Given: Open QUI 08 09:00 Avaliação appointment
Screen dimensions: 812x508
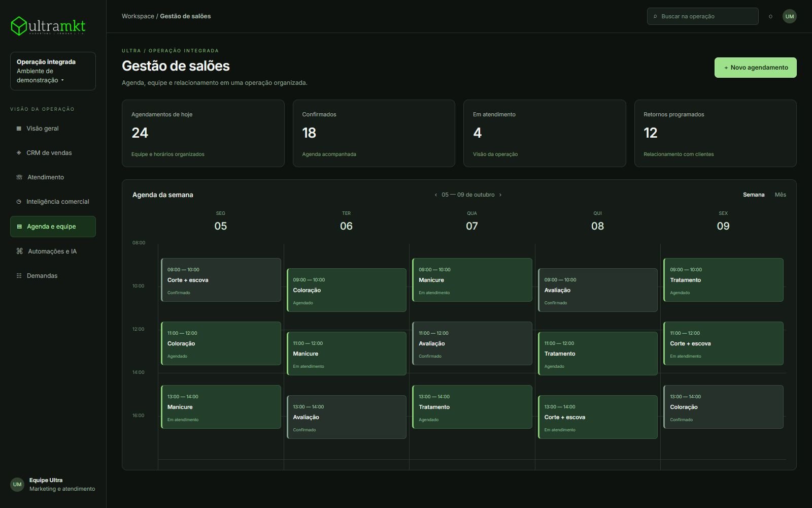Looking at the screenshot, I should tap(598, 290).
